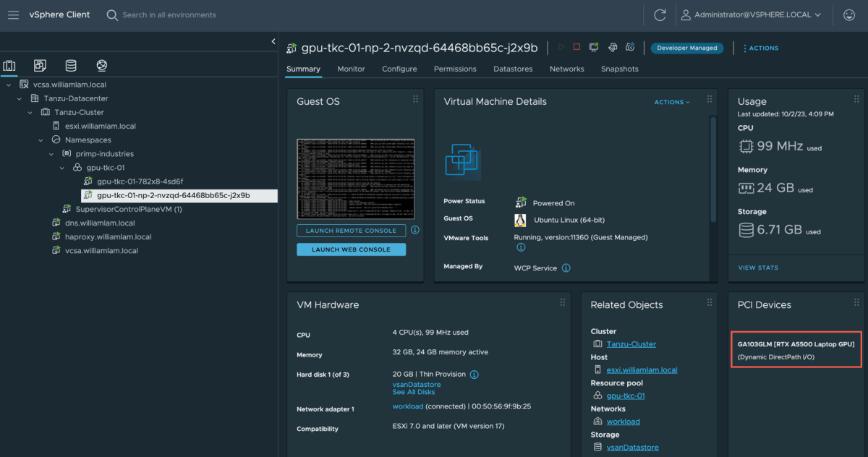Click in the Search in all environments field
Viewport: 868px width, 457px height.
point(169,14)
